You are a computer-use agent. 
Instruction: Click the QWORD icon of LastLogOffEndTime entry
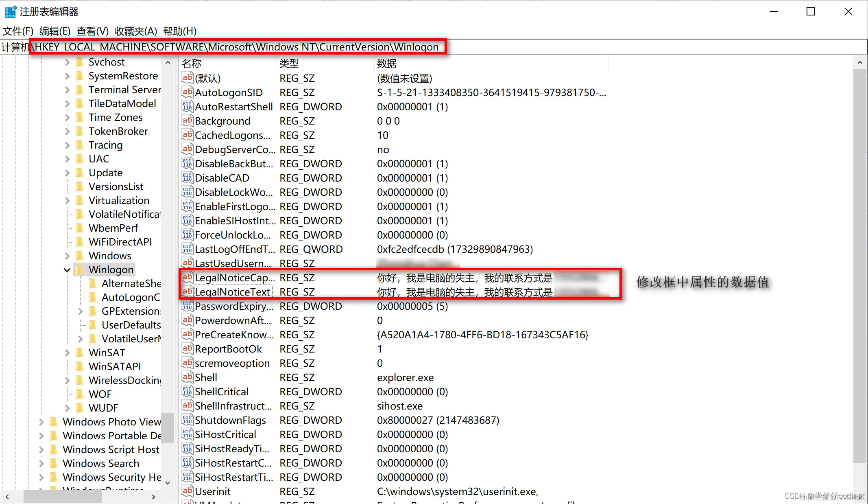click(x=187, y=249)
